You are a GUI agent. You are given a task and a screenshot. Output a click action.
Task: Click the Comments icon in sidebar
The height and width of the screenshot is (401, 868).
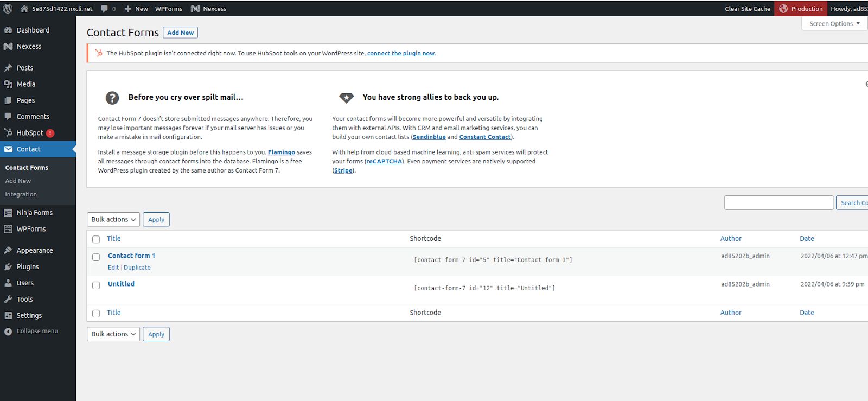(8, 117)
